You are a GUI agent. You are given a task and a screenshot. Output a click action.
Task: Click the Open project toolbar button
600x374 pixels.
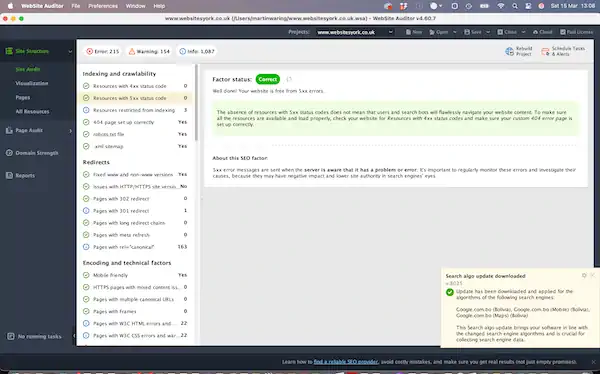click(x=439, y=32)
